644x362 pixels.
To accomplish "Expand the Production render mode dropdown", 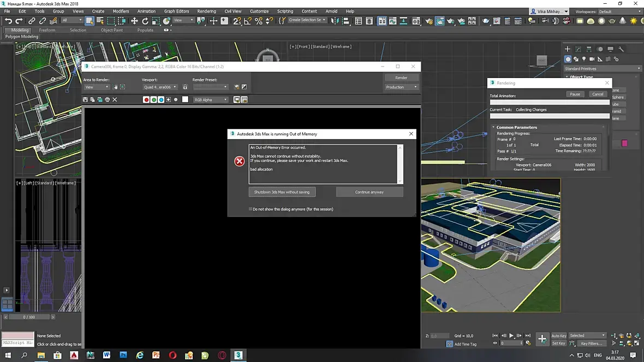I will [401, 87].
